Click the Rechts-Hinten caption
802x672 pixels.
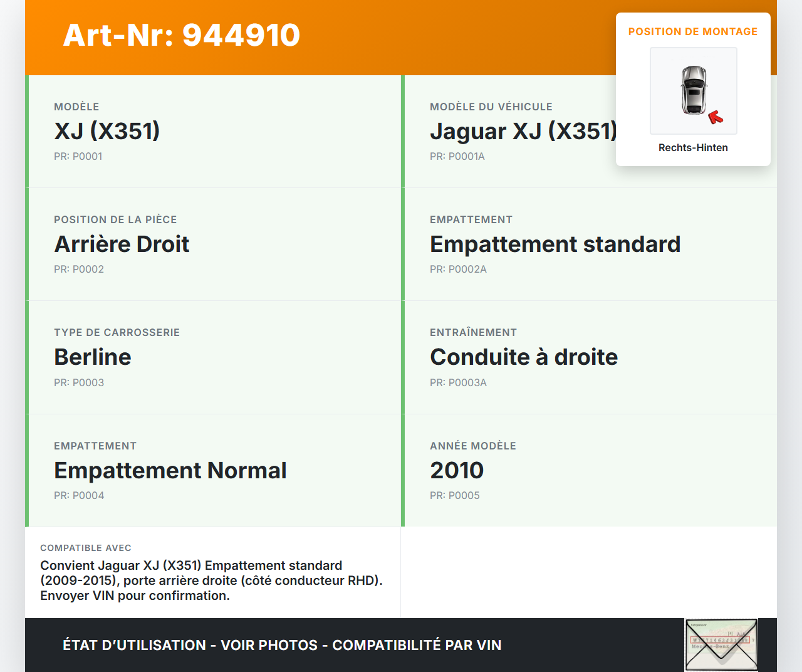tap(693, 148)
